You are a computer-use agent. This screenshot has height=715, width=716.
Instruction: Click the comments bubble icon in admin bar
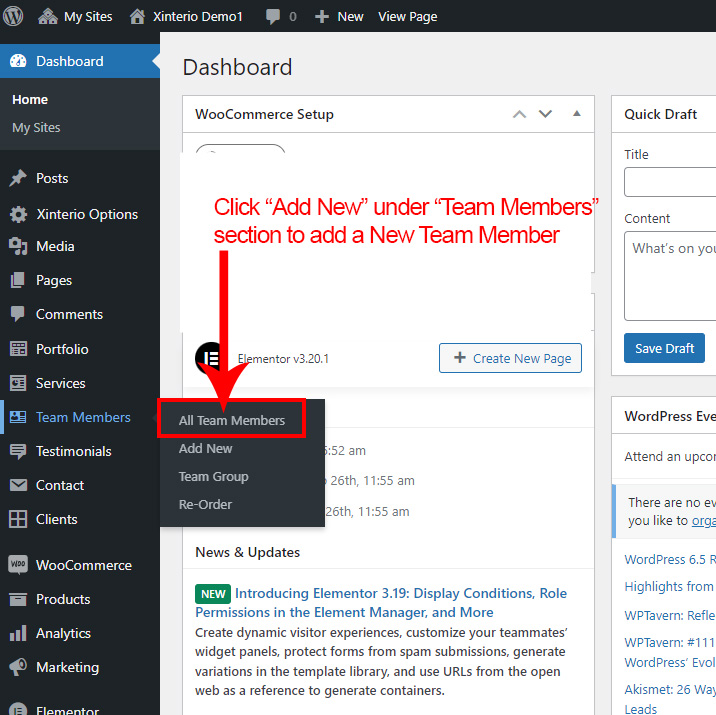click(273, 16)
